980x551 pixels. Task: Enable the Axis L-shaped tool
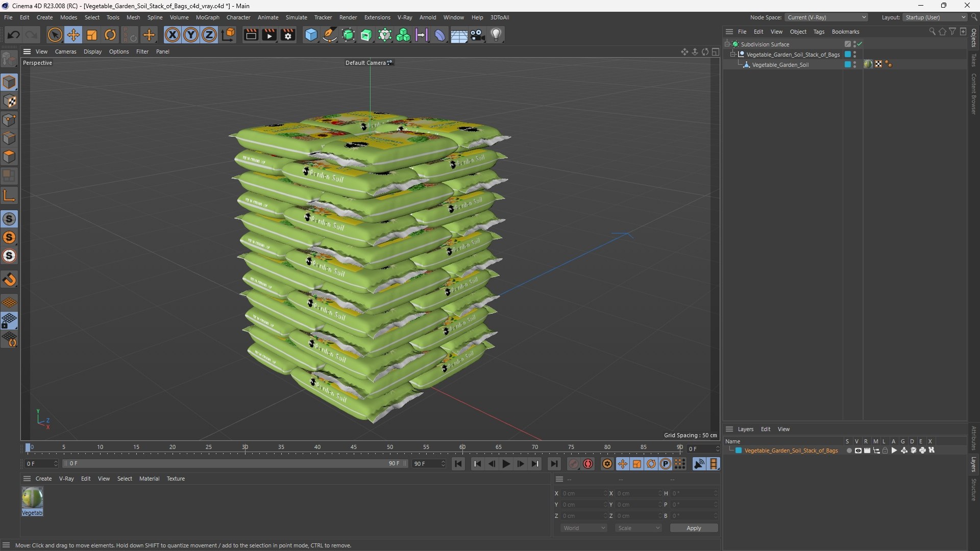pyautogui.click(x=9, y=196)
